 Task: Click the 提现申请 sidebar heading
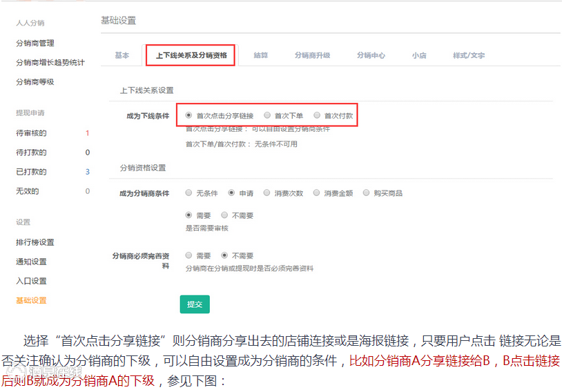coord(30,113)
